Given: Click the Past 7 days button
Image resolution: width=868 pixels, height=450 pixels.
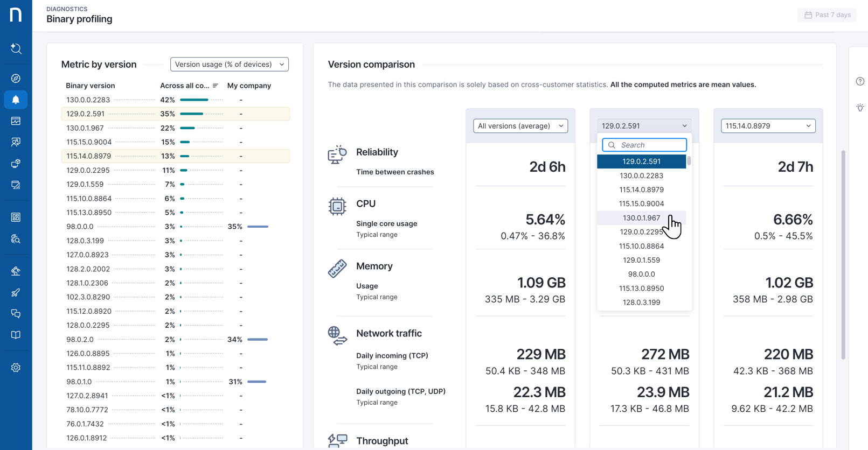Looking at the screenshot, I should [827, 15].
